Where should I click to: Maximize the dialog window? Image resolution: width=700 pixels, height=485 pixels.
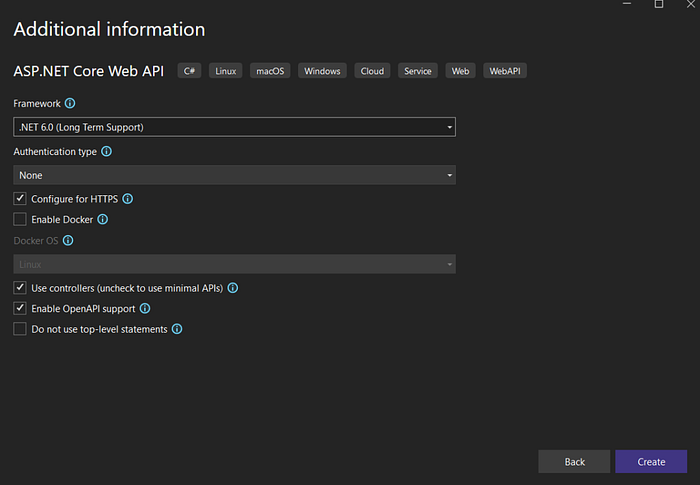[659, 4]
